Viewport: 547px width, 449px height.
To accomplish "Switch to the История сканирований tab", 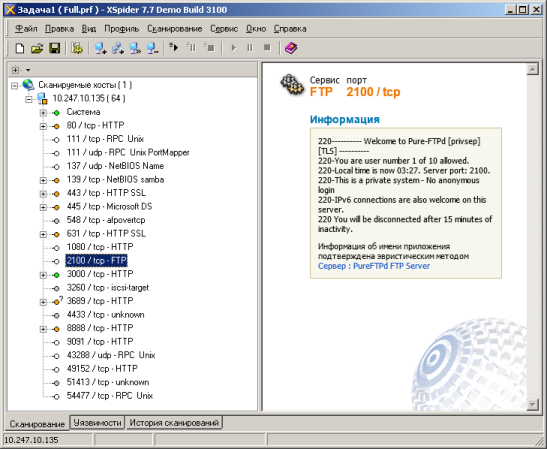I will point(174,423).
